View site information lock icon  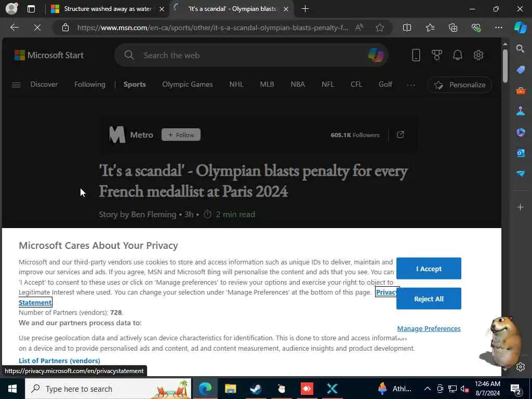[65, 28]
